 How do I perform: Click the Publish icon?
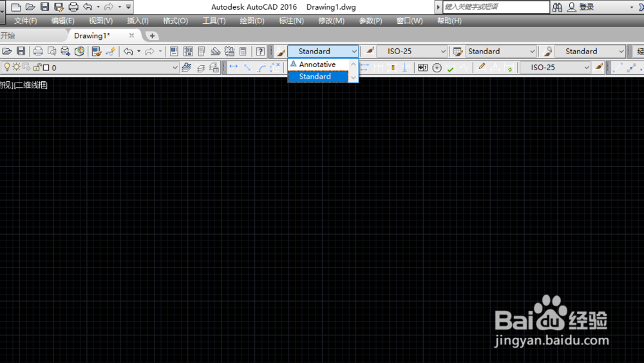coord(65,52)
